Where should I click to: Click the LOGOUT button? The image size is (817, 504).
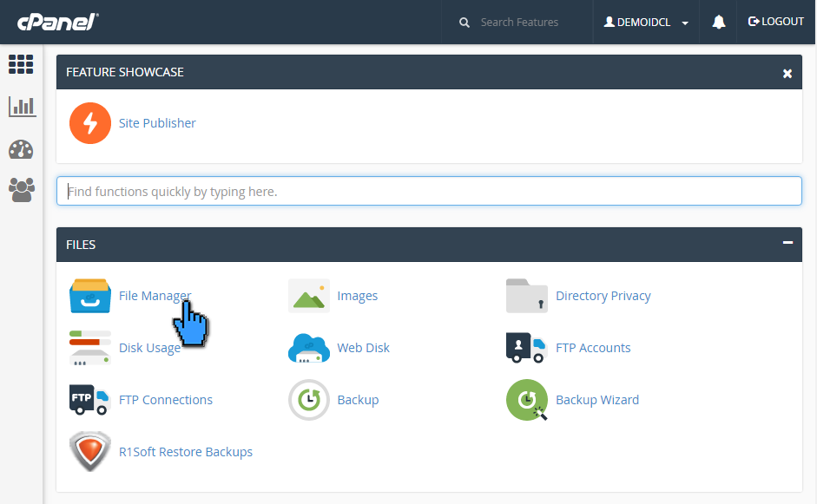tap(775, 21)
